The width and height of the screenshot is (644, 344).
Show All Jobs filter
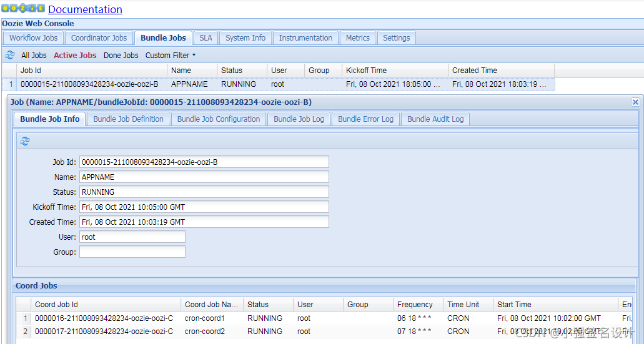pos(34,56)
